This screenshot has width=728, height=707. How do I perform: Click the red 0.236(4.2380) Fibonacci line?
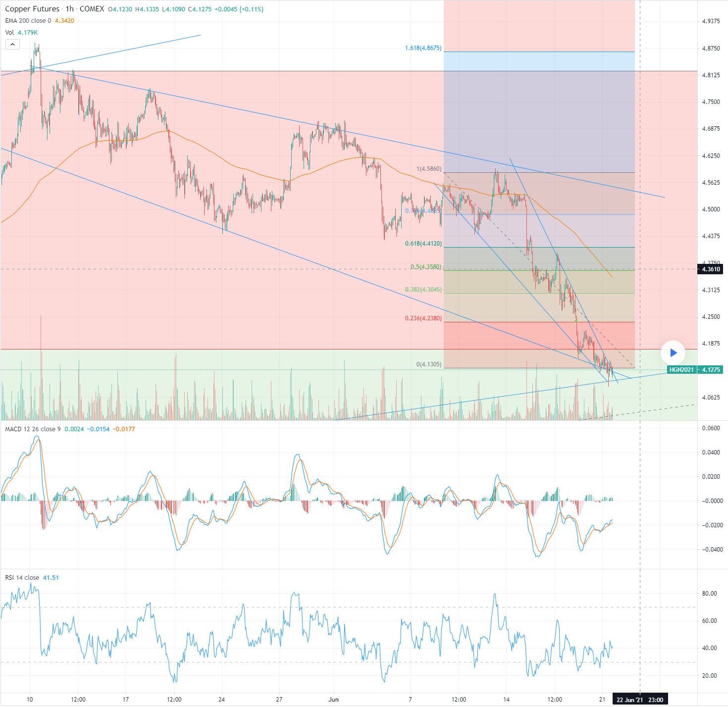tap(495, 322)
